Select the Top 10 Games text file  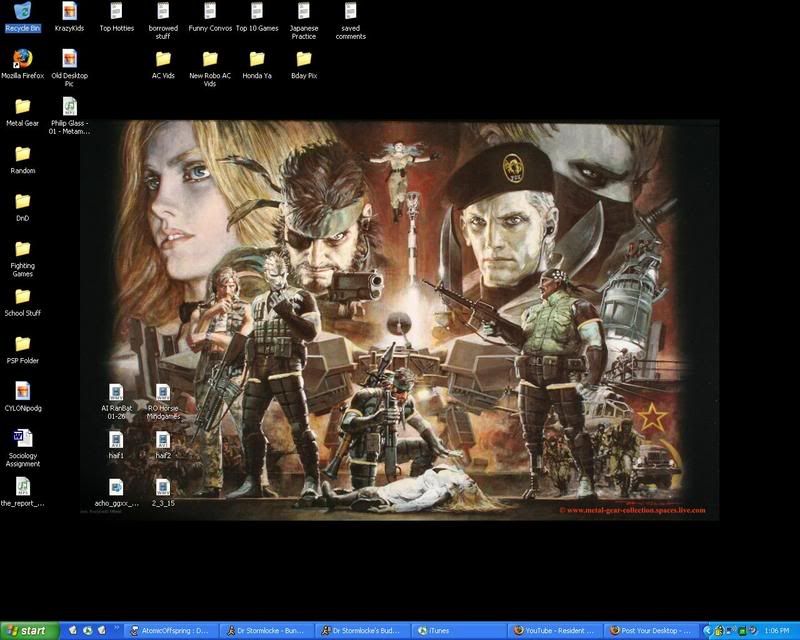point(257,17)
